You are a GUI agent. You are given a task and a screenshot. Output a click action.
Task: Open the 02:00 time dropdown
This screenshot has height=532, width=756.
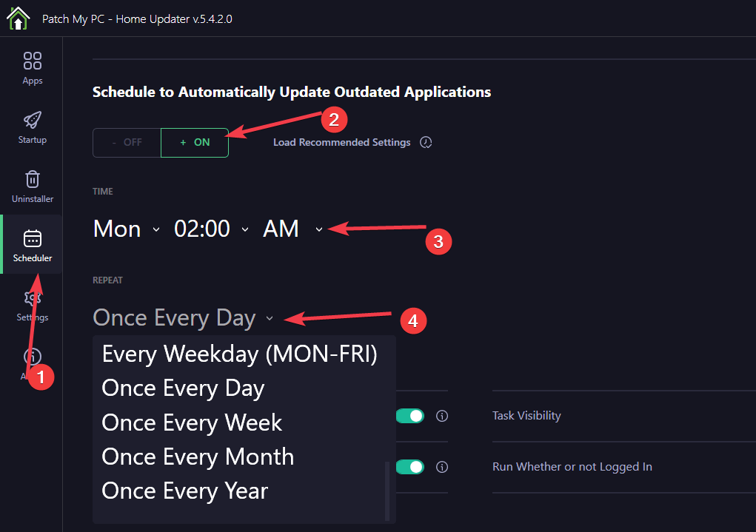pos(211,229)
